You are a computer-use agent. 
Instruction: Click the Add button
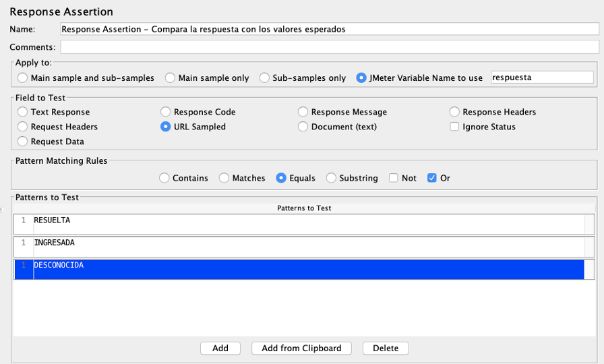[x=220, y=348]
